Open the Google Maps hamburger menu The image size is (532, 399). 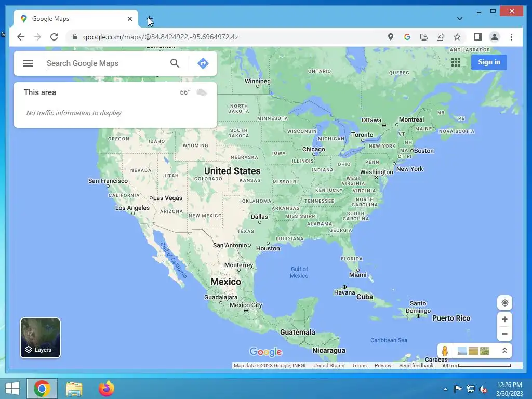(x=28, y=63)
